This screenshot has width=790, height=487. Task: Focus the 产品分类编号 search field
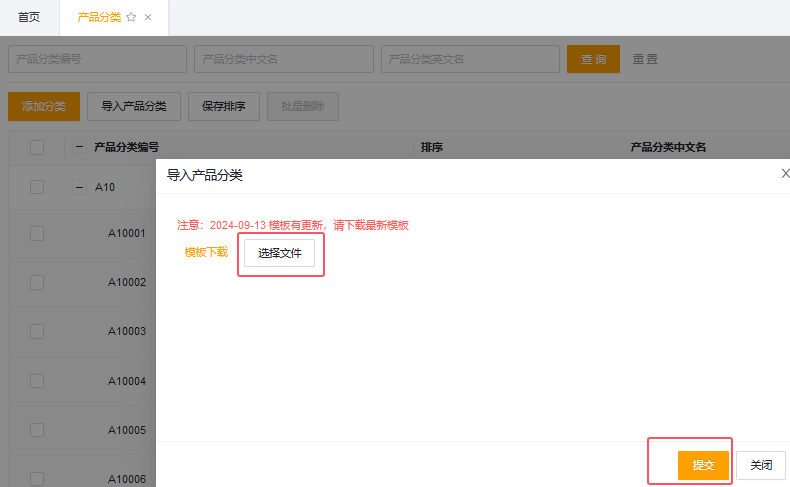point(97,59)
